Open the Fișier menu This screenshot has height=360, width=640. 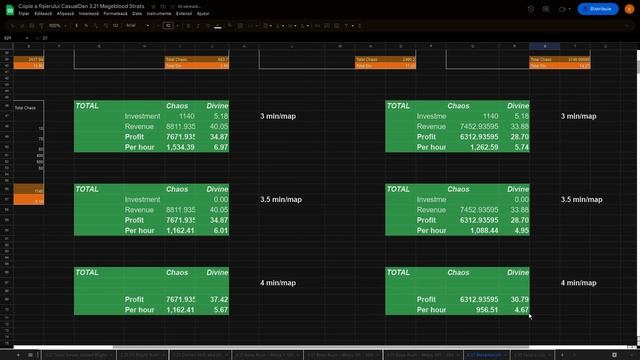(x=24, y=13)
